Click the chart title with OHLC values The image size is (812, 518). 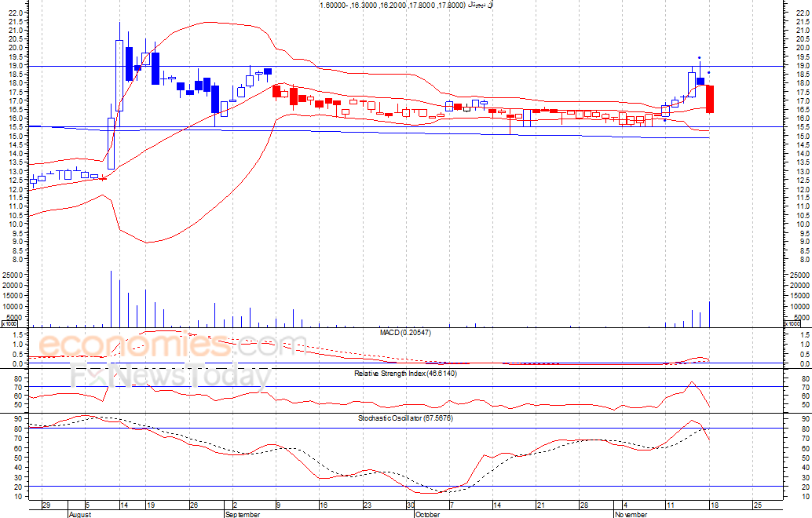coord(407,5)
